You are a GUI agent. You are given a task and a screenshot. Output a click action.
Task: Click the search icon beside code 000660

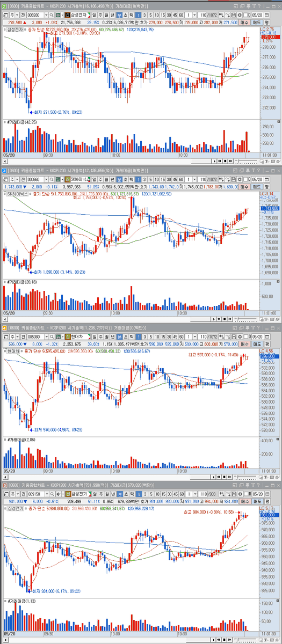click(x=52, y=179)
